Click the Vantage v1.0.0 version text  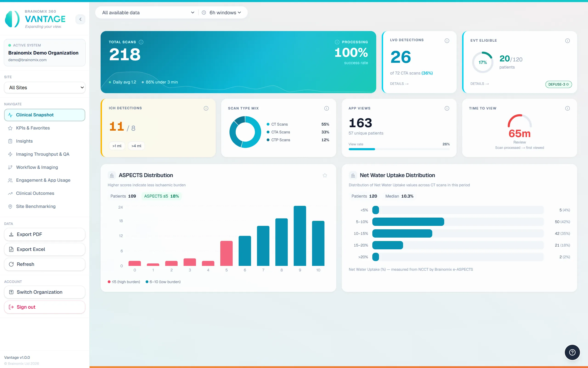[x=17, y=357]
